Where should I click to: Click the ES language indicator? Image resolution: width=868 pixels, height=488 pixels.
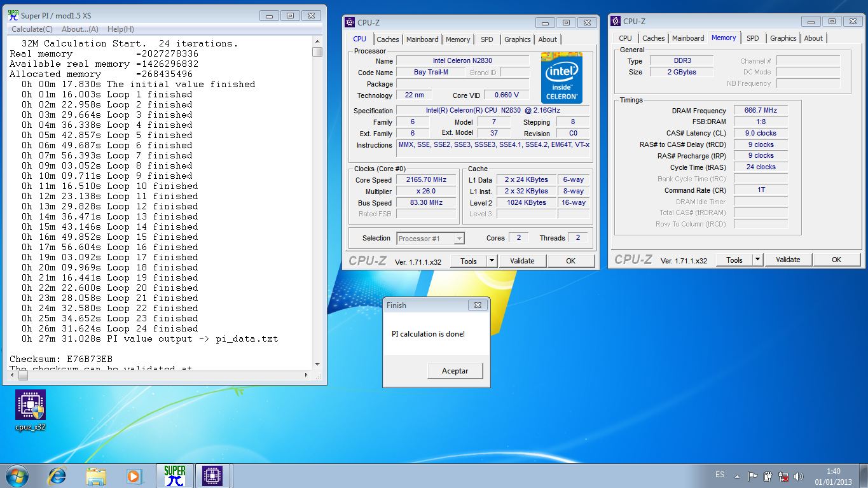point(719,475)
